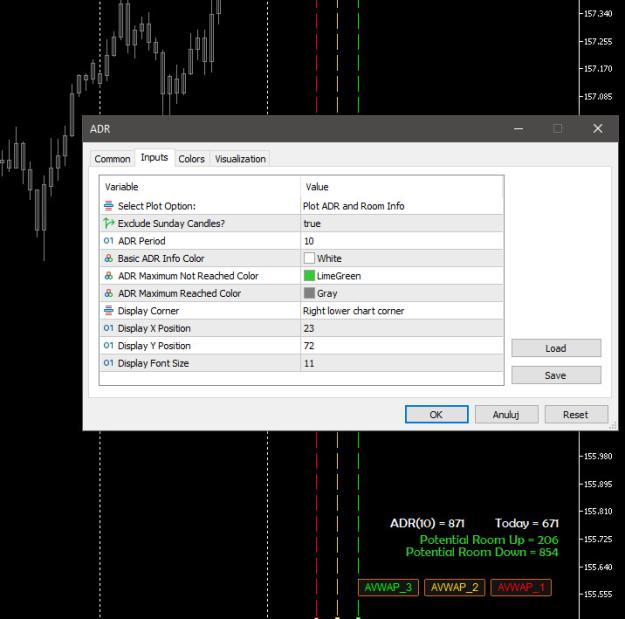Image resolution: width=625 pixels, height=619 pixels.
Task: Click the 'ADR(10) = 871' chart label
Action: pyautogui.click(x=427, y=523)
